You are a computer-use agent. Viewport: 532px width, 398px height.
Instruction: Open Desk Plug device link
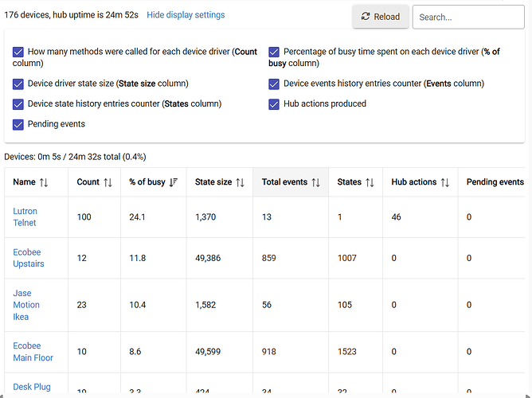coord(32,387)
